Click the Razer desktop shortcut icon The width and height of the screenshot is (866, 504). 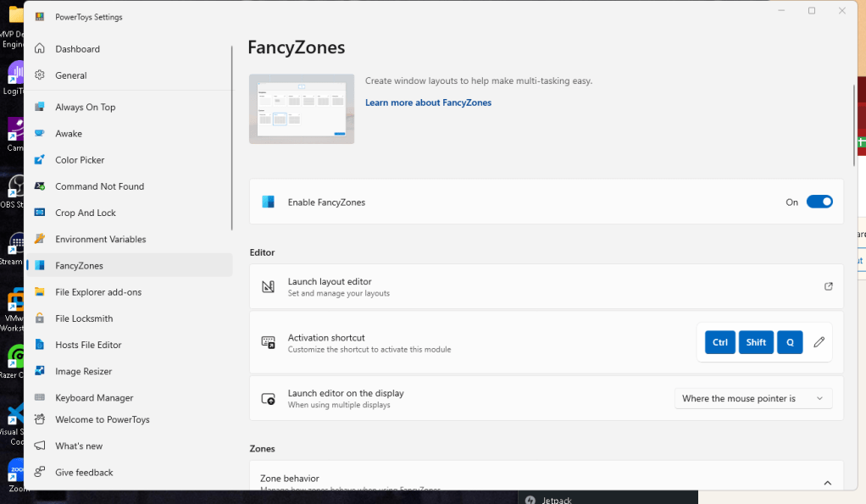coord(15,357)
